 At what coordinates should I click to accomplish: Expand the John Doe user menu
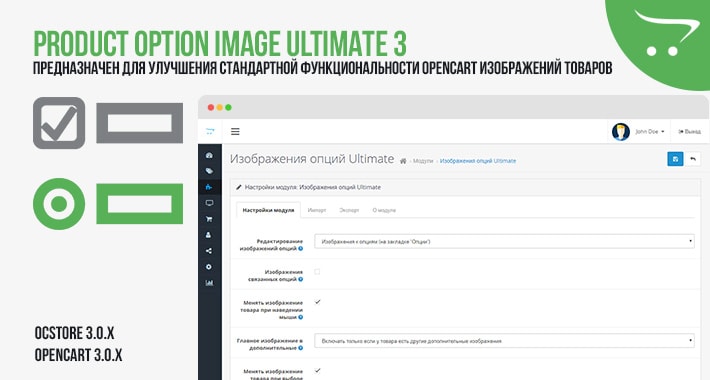point(649,132)
